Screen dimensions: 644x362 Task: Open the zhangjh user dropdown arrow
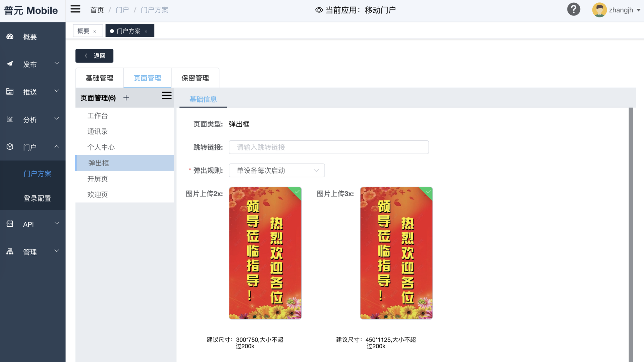pyautogui.click(x=639, y=10)
